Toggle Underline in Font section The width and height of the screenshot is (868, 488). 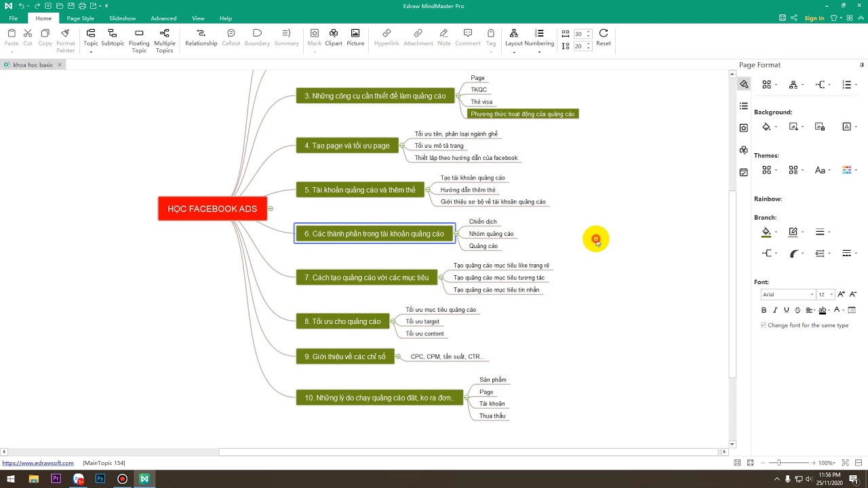pos(787,310)
